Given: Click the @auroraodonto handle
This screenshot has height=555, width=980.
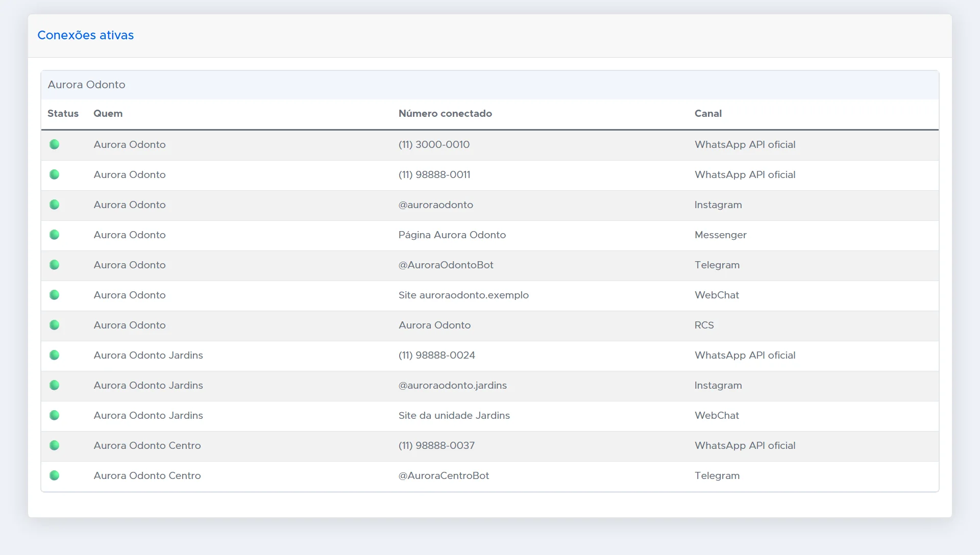Looking at the screenshot, I should pos(436,205).
